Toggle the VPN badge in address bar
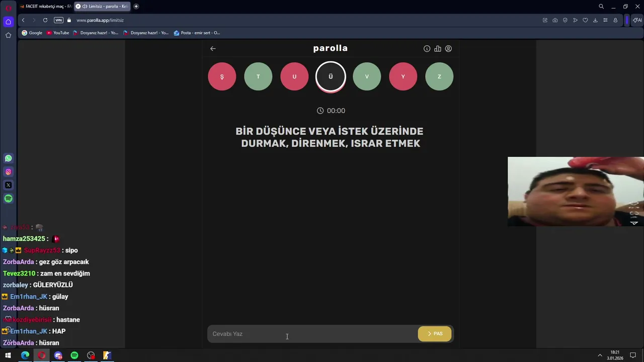This screenshot has width=644, height=362. 58,20
